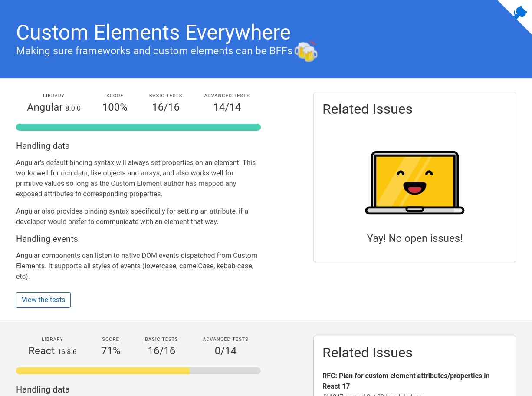
Task: Click the Yay! No open issues! message
Action: (x=415, y=238)
